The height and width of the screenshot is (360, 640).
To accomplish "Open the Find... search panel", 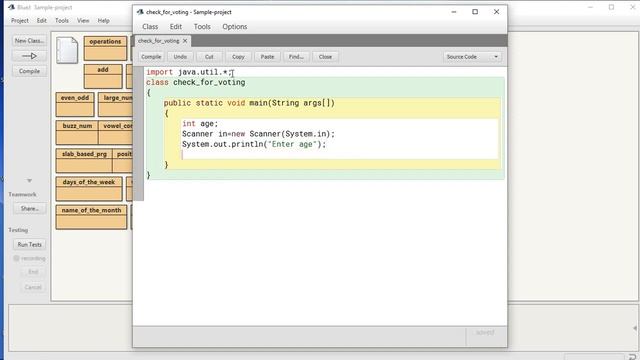I will 296,57.
